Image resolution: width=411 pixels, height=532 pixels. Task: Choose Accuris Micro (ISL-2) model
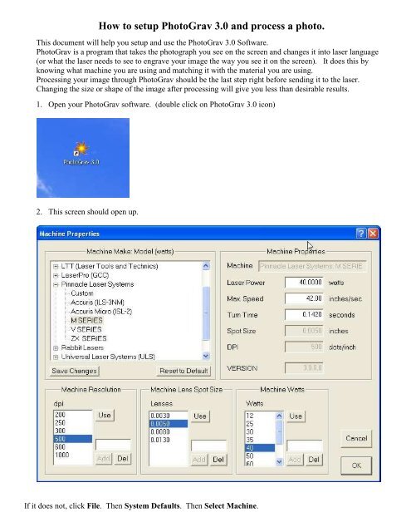click(x=101, y=312)
